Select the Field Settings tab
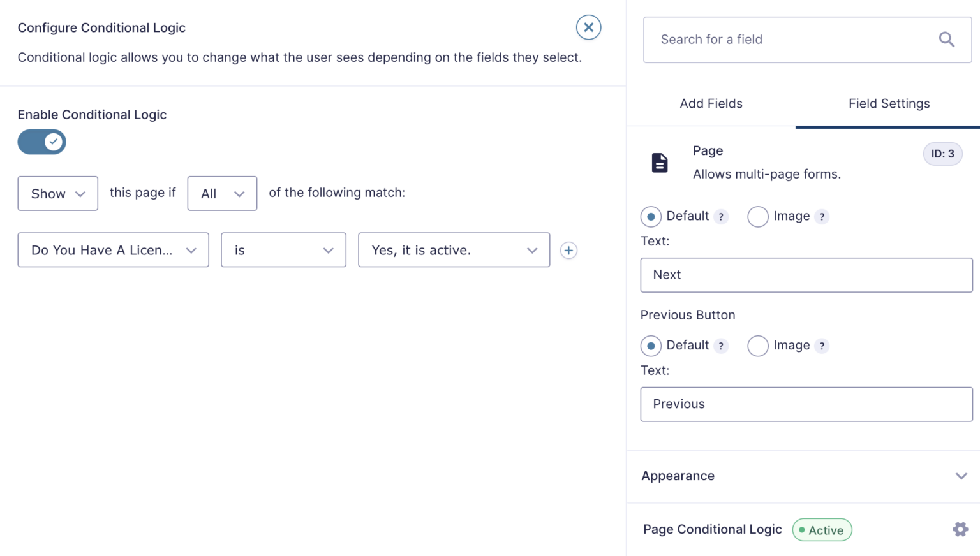 coord(889,103)
